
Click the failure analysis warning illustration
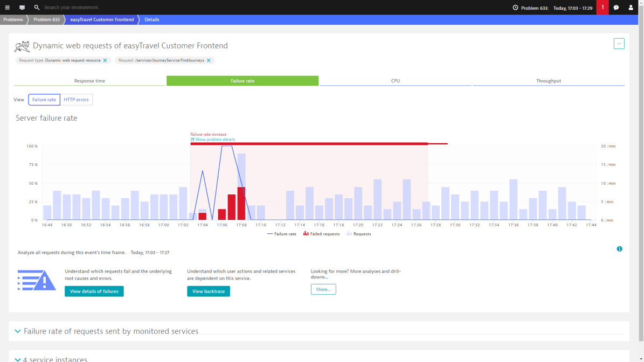point(37,280)
